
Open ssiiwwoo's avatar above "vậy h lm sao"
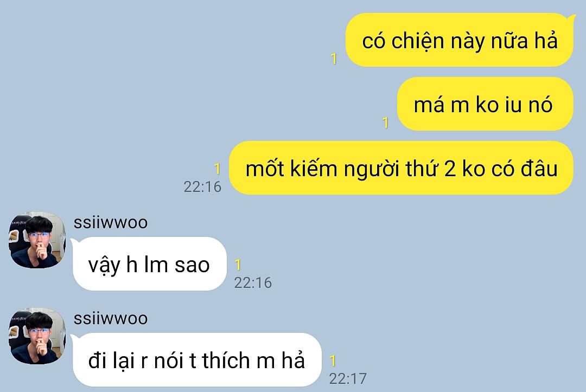click(x=37, y=240)
